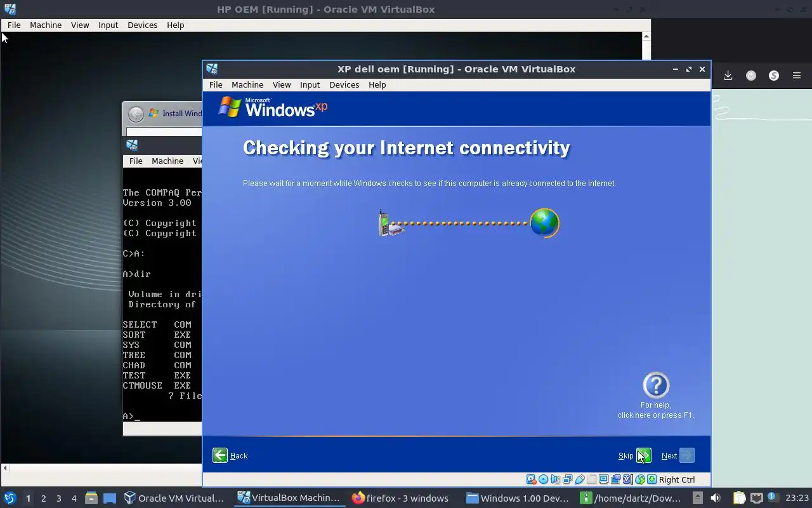Click VirtualBox Machine taskbar entry
This screenshot has width=812, height=508.
click(x=289, y=498)
